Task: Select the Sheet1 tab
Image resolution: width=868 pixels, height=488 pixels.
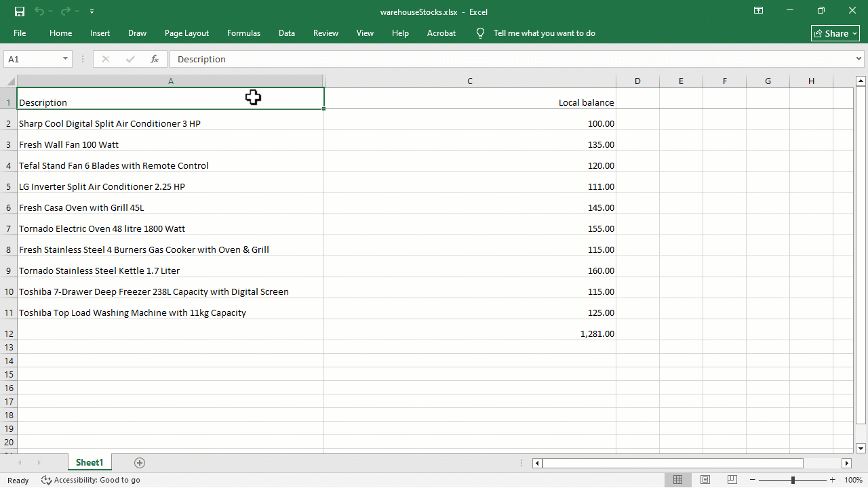Action: [90, 462]
